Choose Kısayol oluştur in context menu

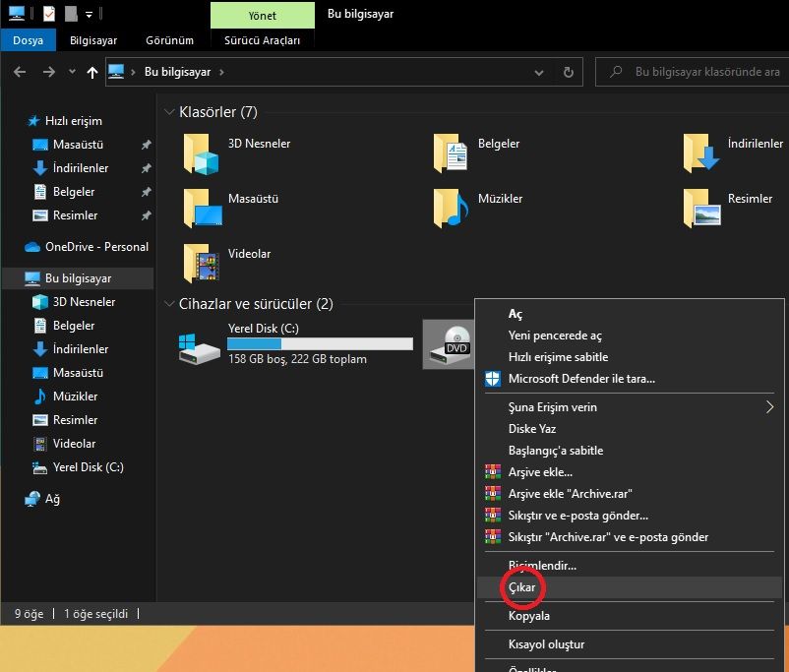click(x=629, y=644)
